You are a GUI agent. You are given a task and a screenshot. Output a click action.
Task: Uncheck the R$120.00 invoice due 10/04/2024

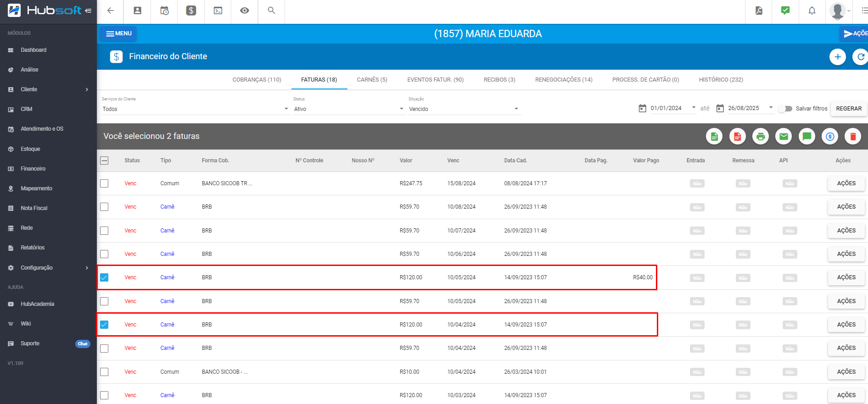point(104,325)
